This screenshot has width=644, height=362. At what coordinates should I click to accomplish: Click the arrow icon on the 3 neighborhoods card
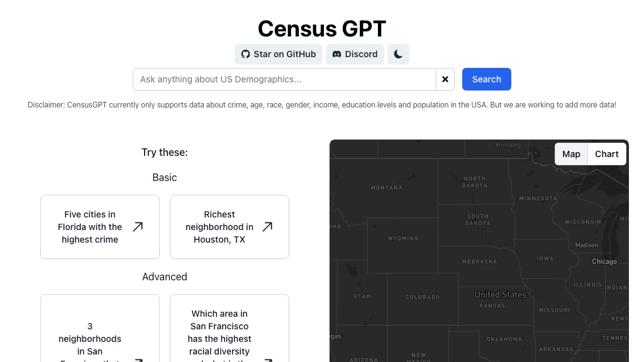[138, 360]
